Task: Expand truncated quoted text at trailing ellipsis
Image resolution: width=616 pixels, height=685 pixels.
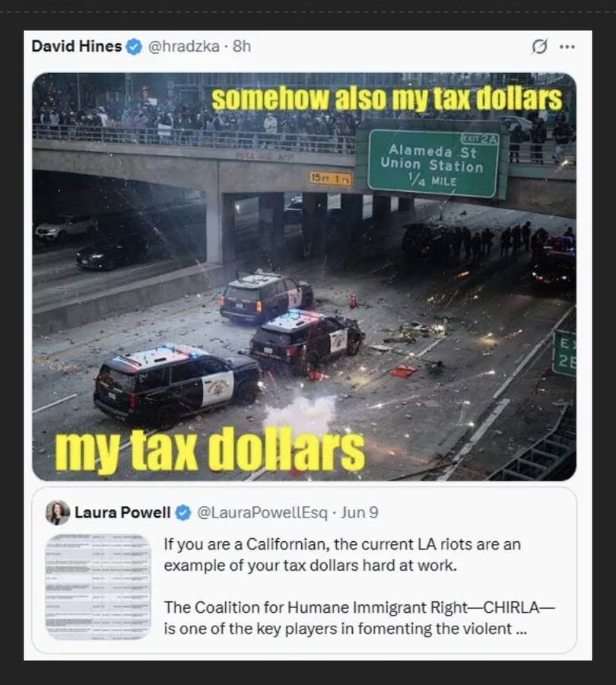Action: pos(521,629)
